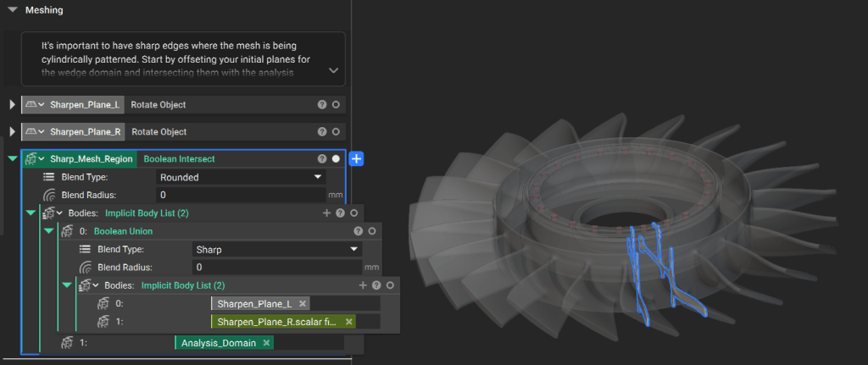Click the Sharpen_Plane_L plane type icon

(32, 105)
